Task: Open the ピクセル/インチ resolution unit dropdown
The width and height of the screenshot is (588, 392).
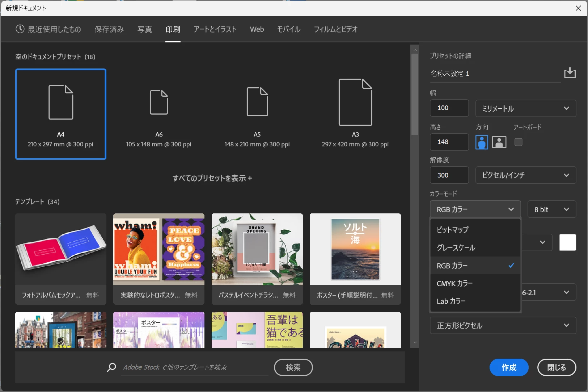Action: point(526,175)
